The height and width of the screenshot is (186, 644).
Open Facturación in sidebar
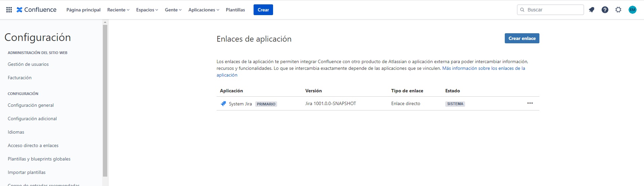pyautogui.click(x=20, y=78)
